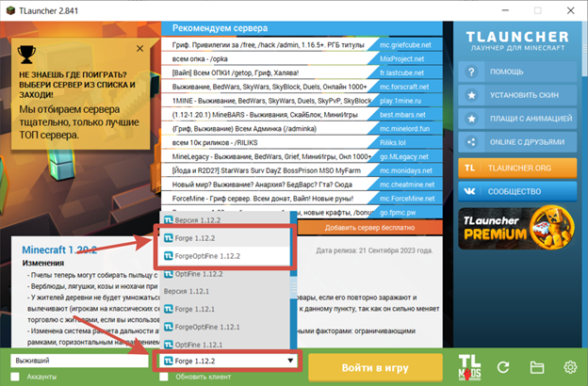Click the star icon beside Плащи с анимацией
The width and height of the screenshot is (588, 386).
[471, 119]
